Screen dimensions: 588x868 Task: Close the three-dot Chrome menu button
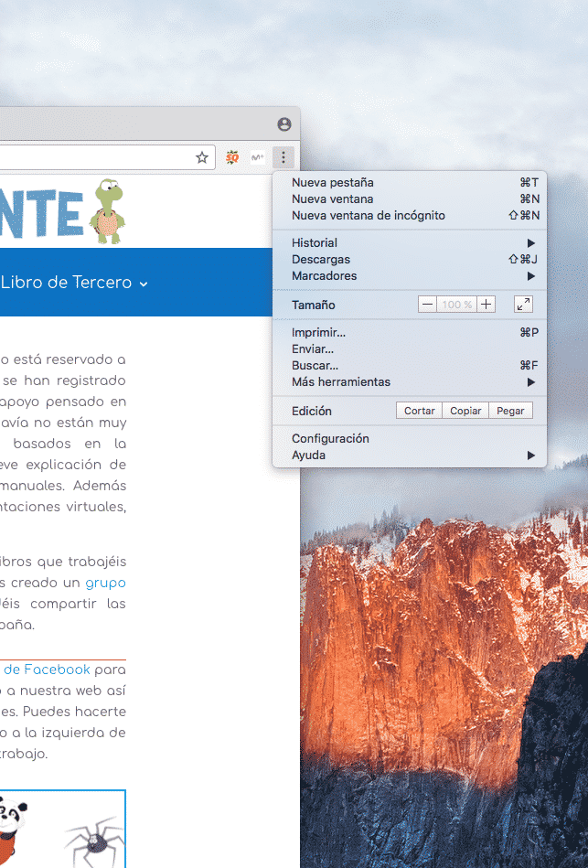click(x=283, y=157)
